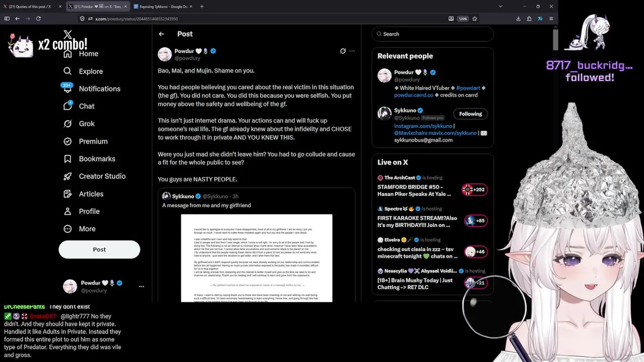Open the powdur.carrd.co link
Screen dimensions: 644x362
(x=414, y=95)
